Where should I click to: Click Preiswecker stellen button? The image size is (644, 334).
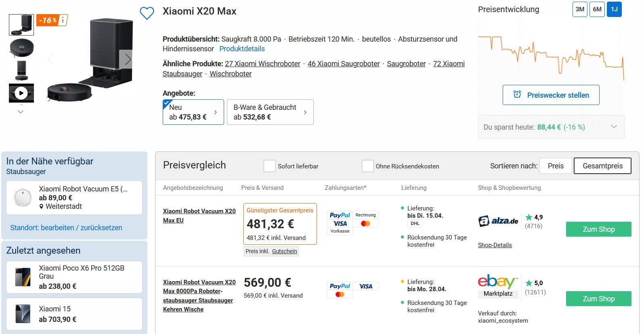pos(551,95)
